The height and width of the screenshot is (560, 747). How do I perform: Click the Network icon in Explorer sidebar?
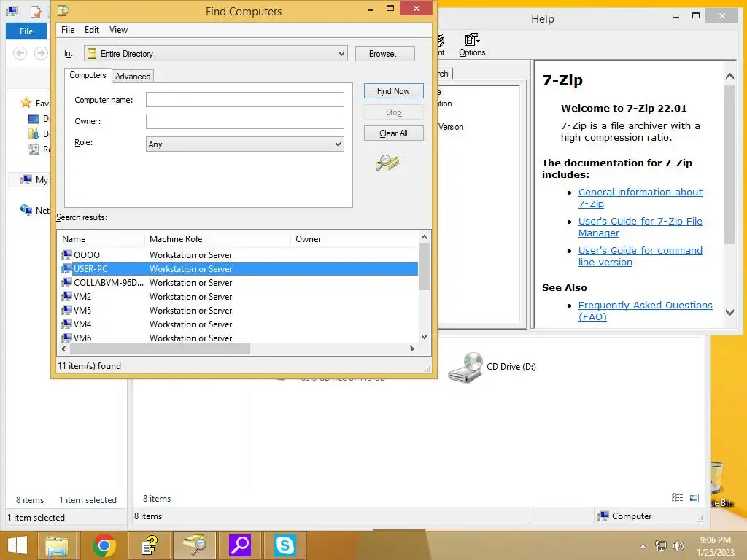[x=26, y=209]
